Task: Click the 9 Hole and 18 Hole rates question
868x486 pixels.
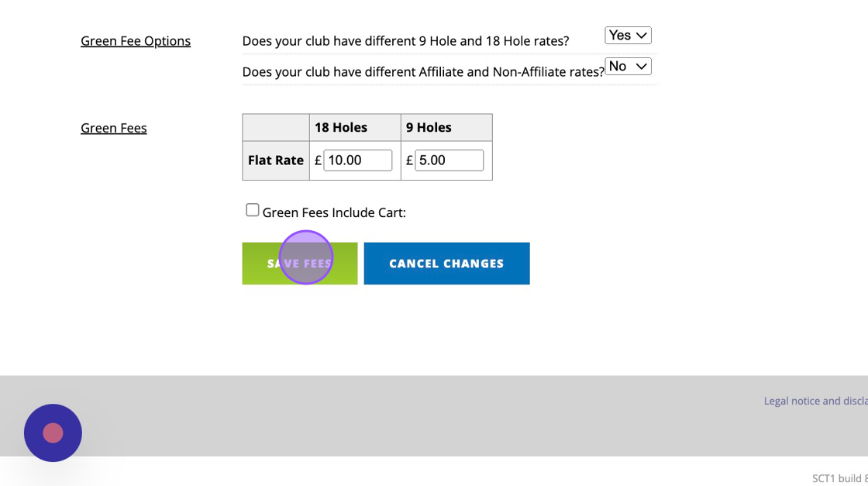Action: (x=405, y=41)
